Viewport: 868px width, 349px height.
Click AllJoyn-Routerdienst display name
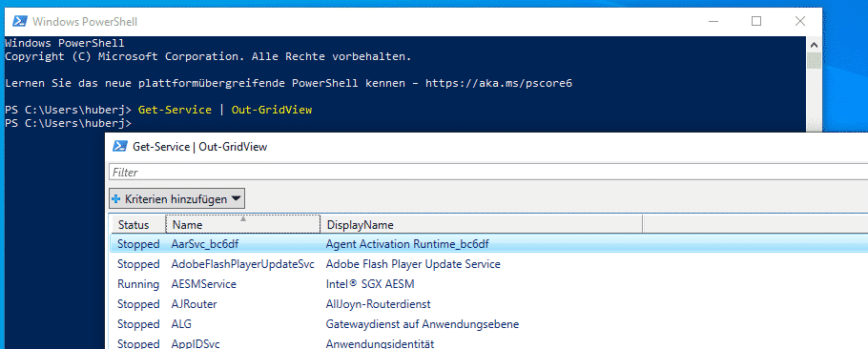(x=378, y=304)
